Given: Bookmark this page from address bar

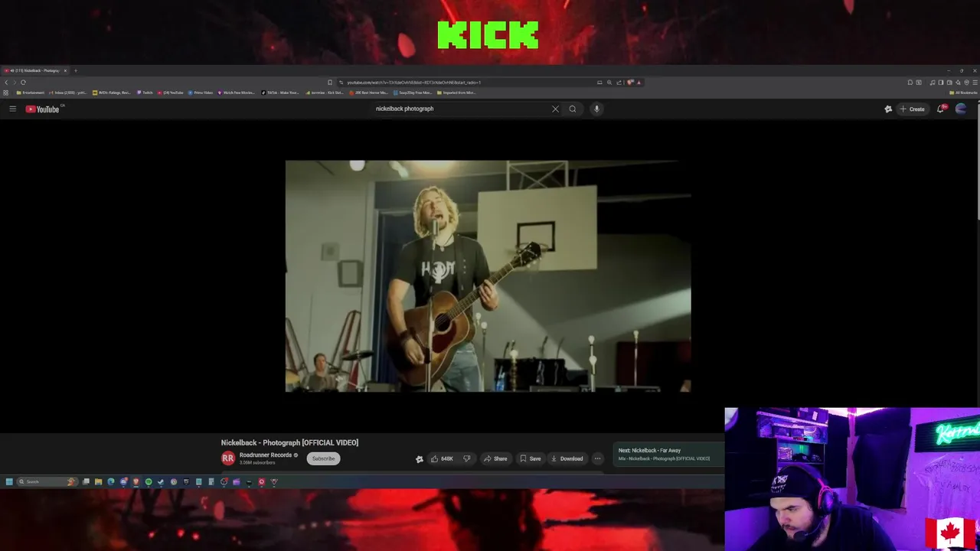Looking at the screenshot, I should coord(330,82).
